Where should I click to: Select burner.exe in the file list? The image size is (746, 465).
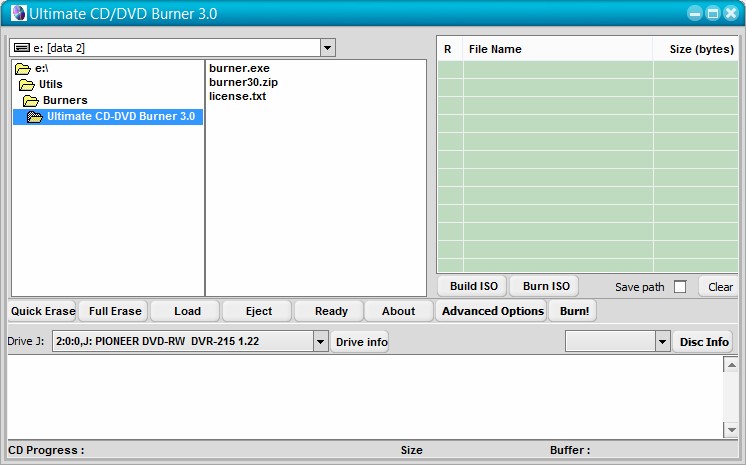click(239, 68)
